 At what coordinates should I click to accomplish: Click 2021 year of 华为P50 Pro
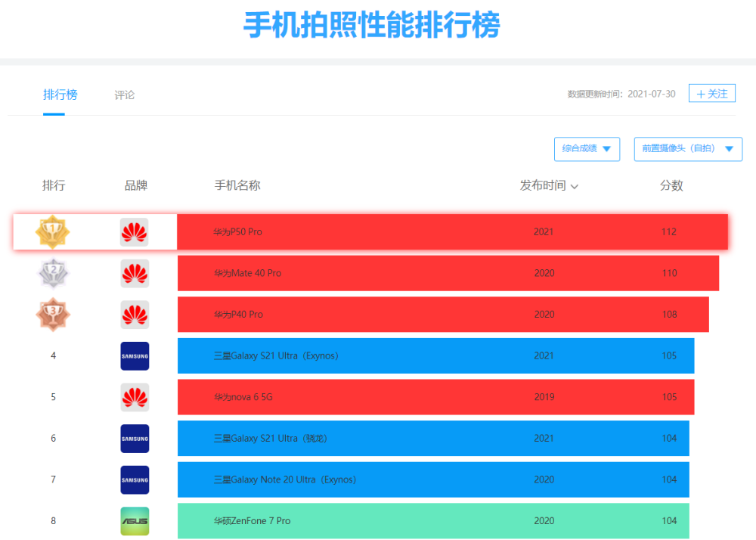[x=544, y=232]
